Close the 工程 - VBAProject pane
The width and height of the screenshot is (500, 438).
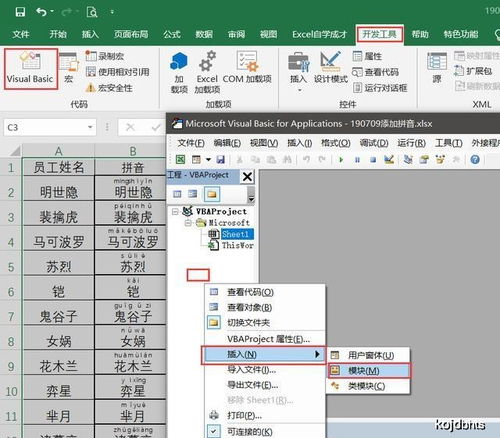click(247, 176)
